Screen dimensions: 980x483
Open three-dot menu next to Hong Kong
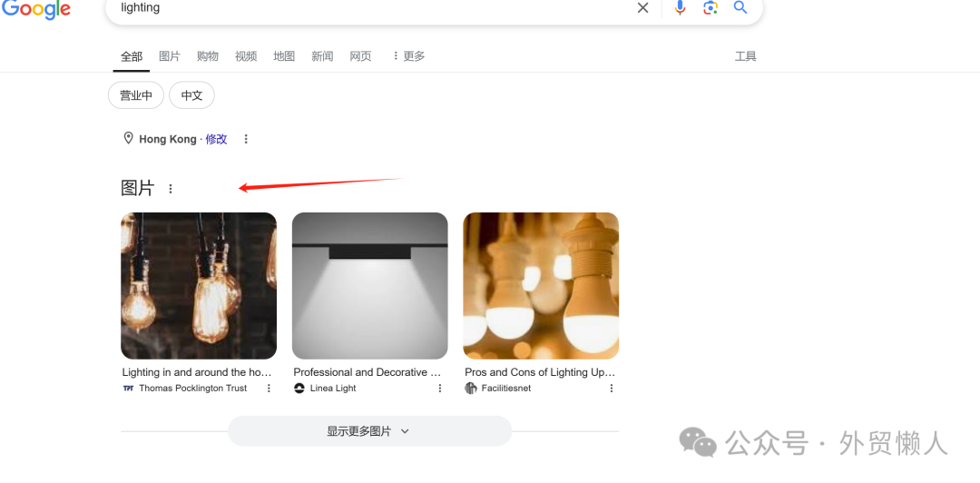(x=246, y=139)
